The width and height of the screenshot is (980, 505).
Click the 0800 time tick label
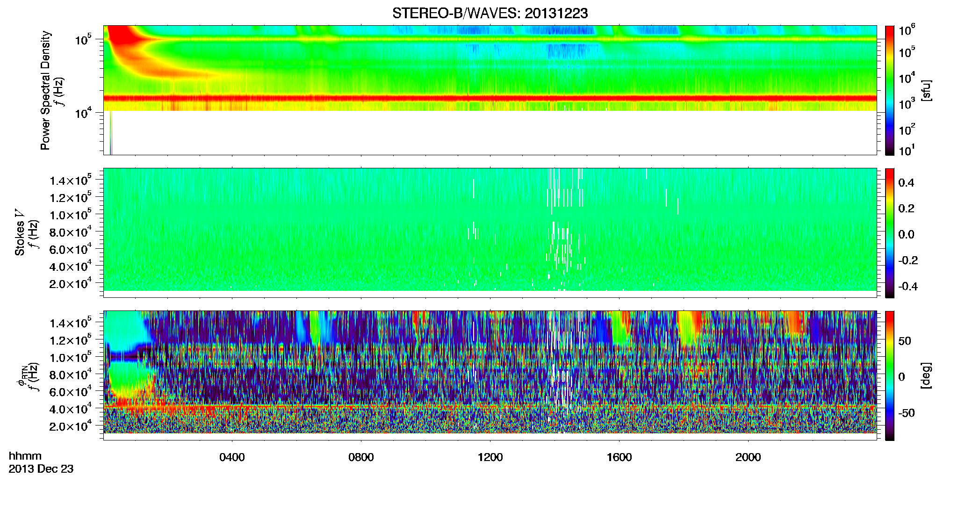(361, 457)
